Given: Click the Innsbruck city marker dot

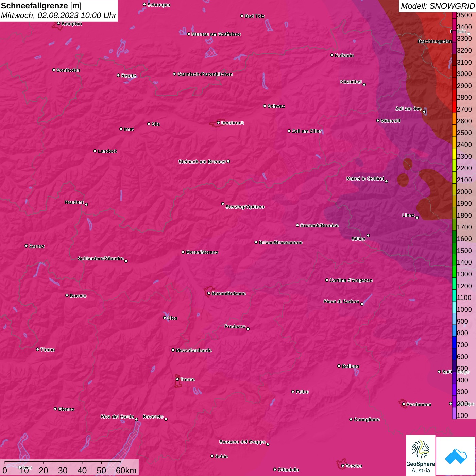Looking at the screenshot, I should click(218, 123).
